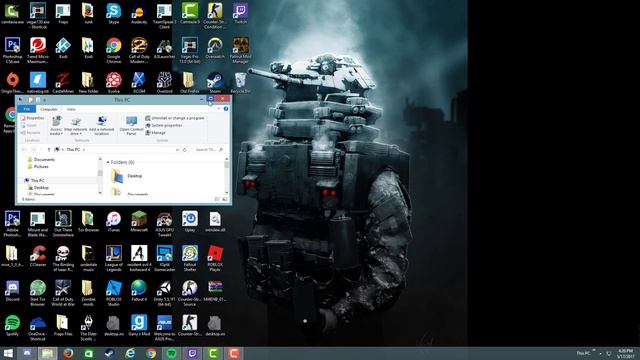
Task: Select This PC in the navigation pane
Action: pos(34,180)
